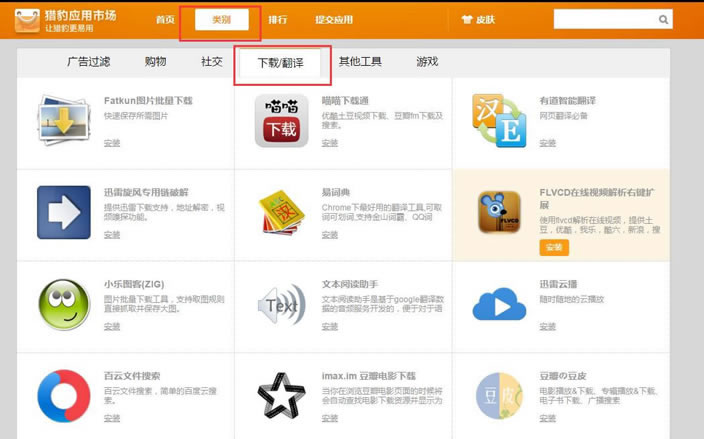Open the 迅雷云播 cloud play icon
Image resolution: width=704 pixels, height=439 pixels.
tap(499, 304)
